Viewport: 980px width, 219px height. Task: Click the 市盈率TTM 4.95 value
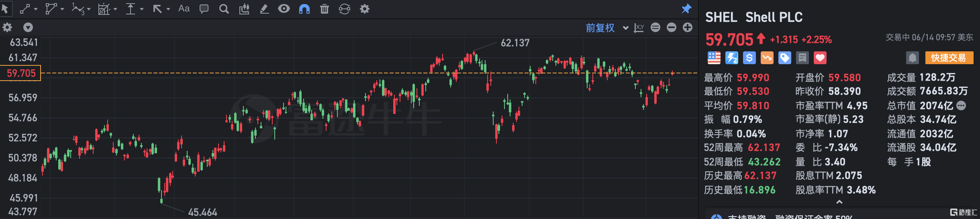[x=857, y=105]
